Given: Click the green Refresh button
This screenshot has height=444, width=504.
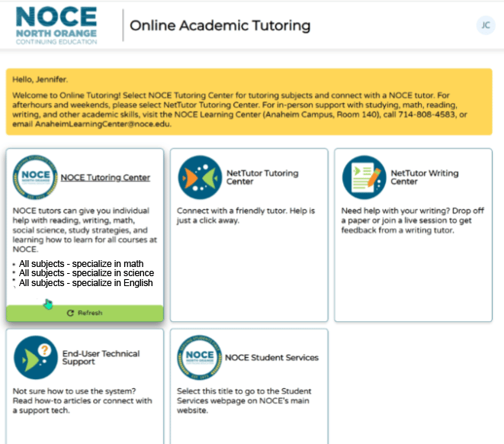Looking at the screenshot, I should pos(85,313).
